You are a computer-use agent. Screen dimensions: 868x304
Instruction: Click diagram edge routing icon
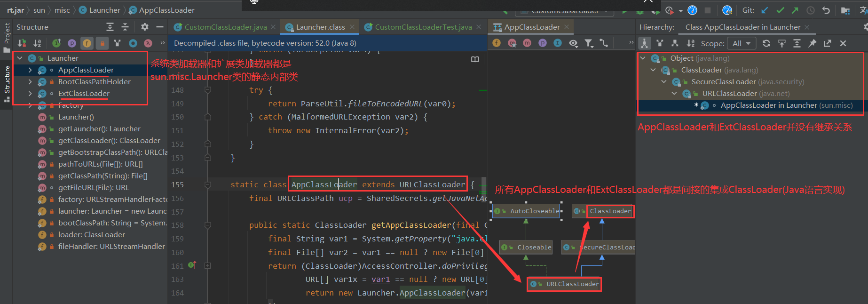pos(604,43)
